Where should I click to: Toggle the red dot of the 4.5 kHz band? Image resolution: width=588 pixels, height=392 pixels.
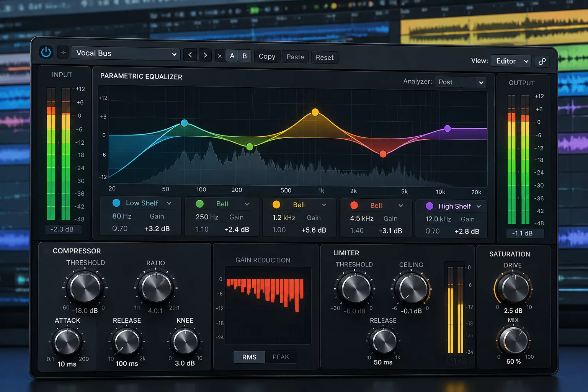(354, 205)
